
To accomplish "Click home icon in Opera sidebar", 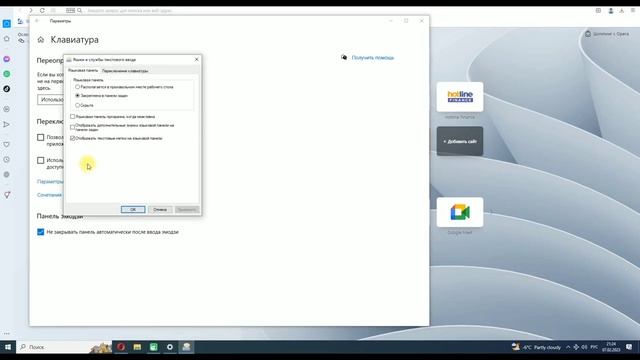I will [x=7, y=39].
